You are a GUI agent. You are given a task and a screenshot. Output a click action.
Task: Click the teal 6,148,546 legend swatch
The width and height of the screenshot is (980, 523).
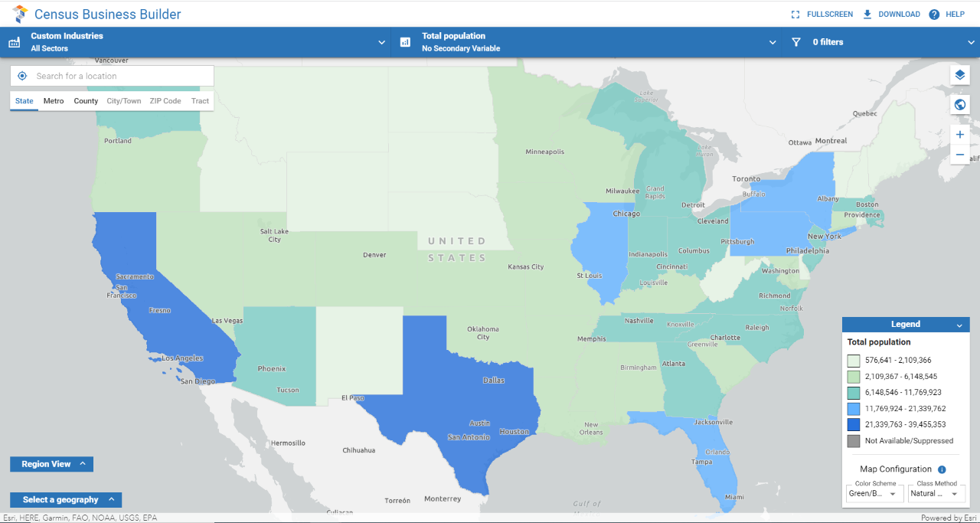coord(854,392)
